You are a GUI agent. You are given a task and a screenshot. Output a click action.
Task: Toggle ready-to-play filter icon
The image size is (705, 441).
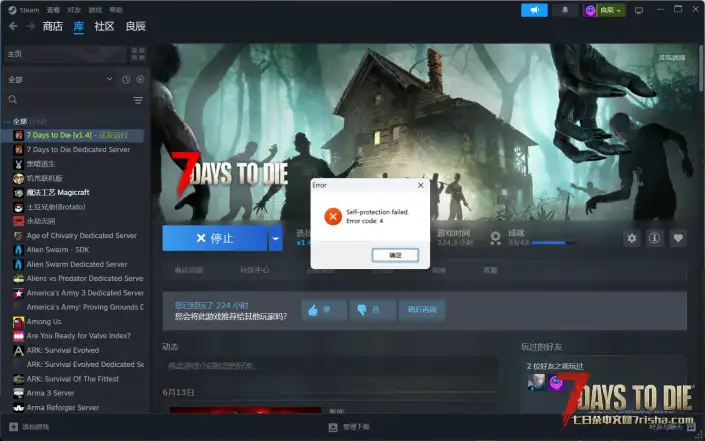pos(140,80)
